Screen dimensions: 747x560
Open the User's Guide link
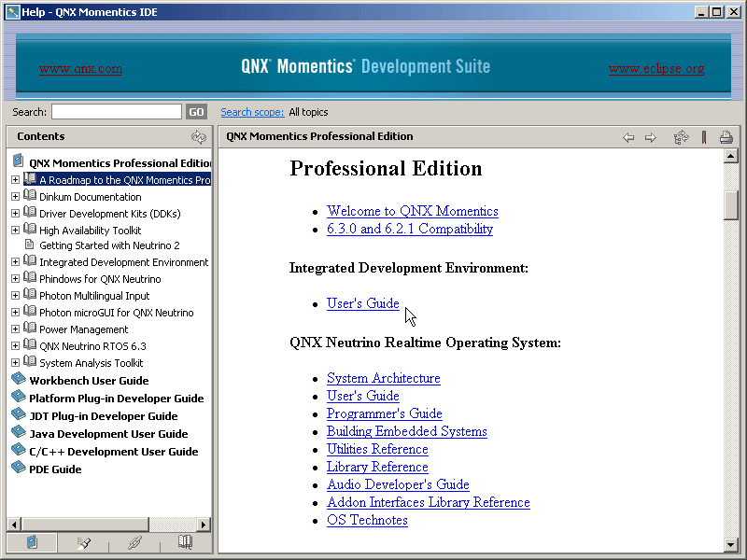pyautogui.click(x=363, y=302)
